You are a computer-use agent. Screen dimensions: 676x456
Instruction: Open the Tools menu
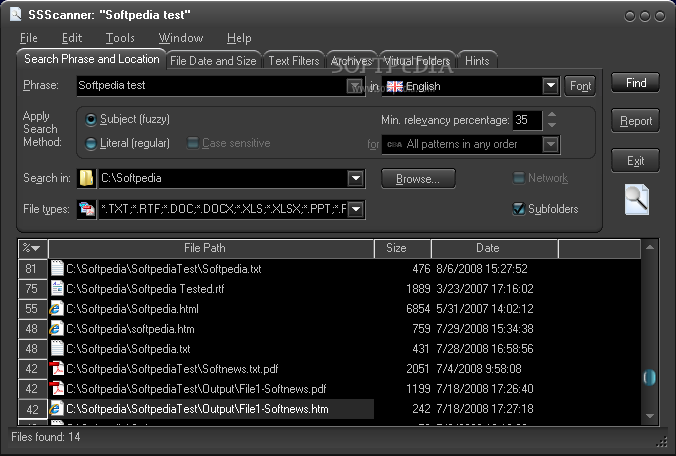point(120,38)
